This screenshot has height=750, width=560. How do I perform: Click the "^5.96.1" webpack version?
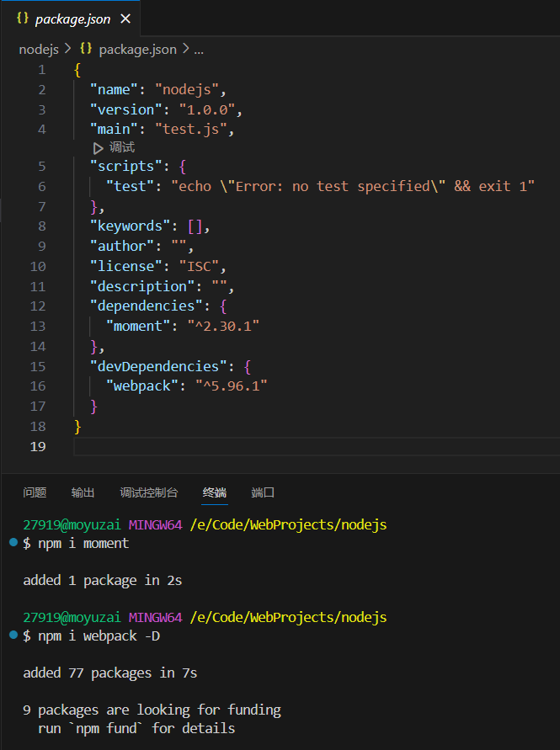(232, 386)
